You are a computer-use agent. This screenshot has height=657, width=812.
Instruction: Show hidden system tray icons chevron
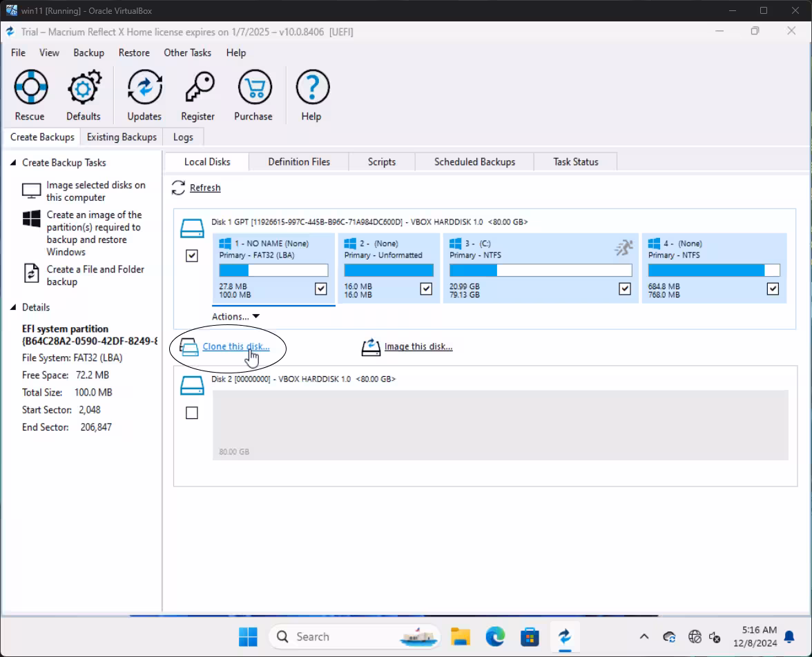point(644,637)
